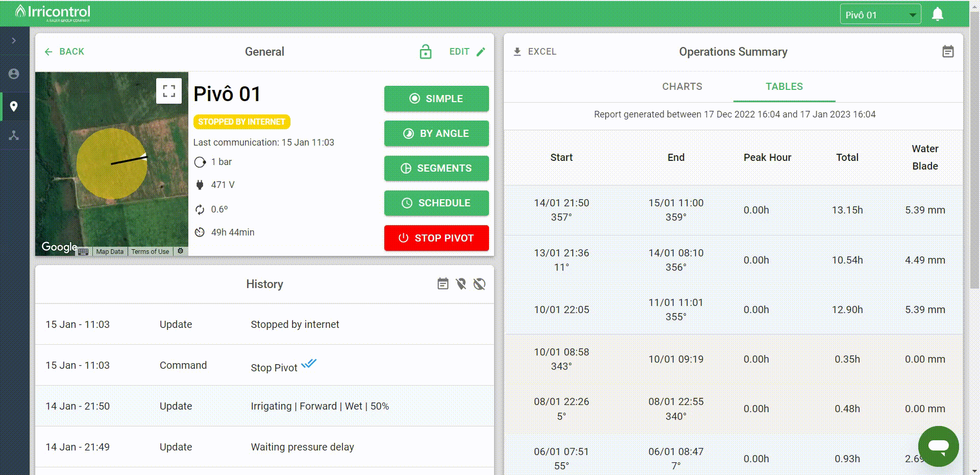The width and height of the screenshot is (980, 475).
Task: Click the 'Water Blade' column header
Action: (x=925, y=157)
